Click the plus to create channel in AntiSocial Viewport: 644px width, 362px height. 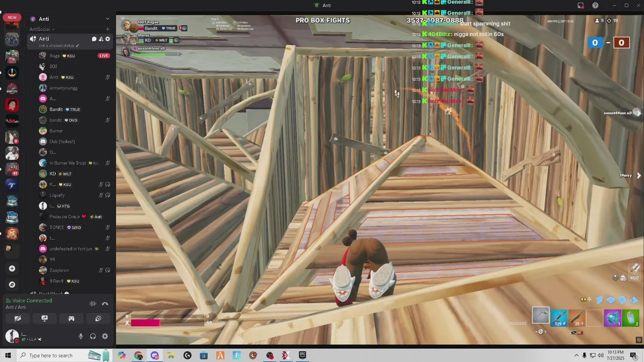(x=108, y=29)
